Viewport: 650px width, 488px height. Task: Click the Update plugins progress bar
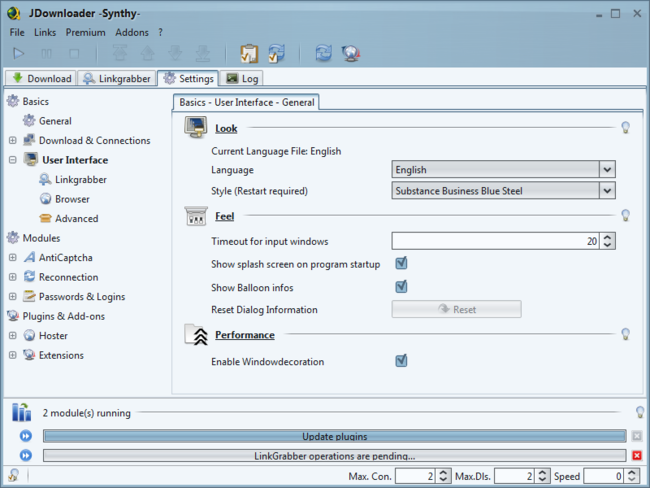tap(335, 436)
